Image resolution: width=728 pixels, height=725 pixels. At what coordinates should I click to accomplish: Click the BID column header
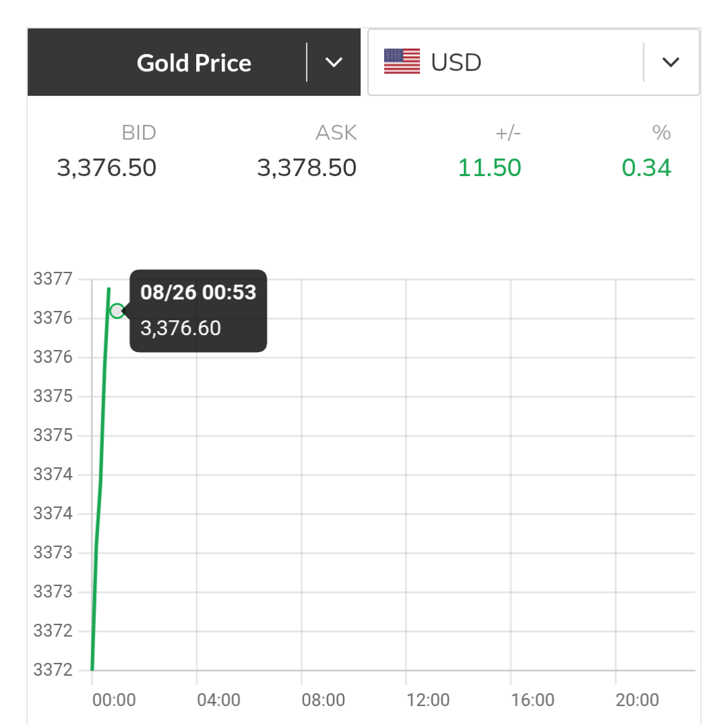click(139, 133)
